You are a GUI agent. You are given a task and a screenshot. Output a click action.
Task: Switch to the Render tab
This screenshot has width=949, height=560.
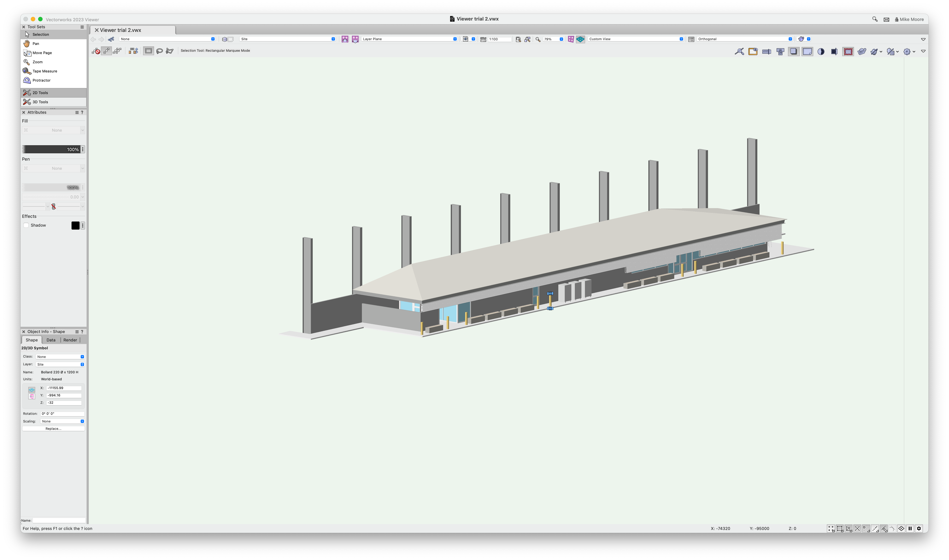[70, 340]
